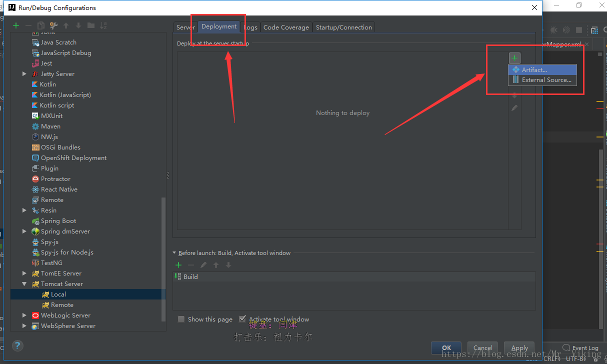Open Event Log in status bar
This screenshot has width=607, height=364.
click(580, 348)
